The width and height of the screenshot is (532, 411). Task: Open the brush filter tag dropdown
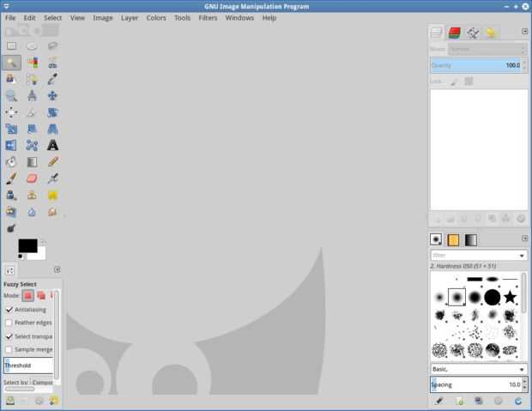click(522, 256)
